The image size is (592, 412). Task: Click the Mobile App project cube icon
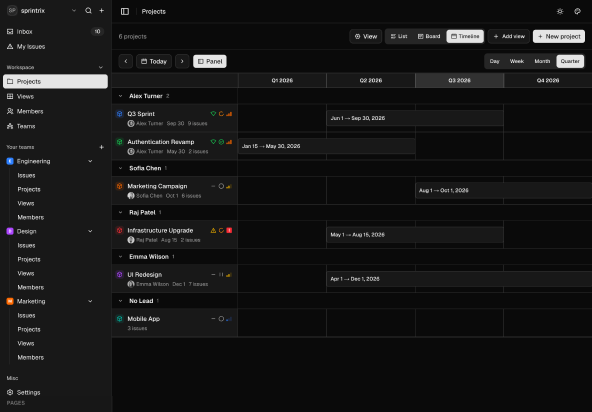(120, 319)
